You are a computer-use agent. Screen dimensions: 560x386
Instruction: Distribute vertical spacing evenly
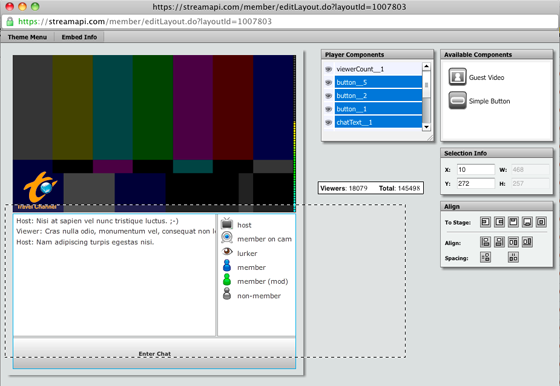[485, 257]
